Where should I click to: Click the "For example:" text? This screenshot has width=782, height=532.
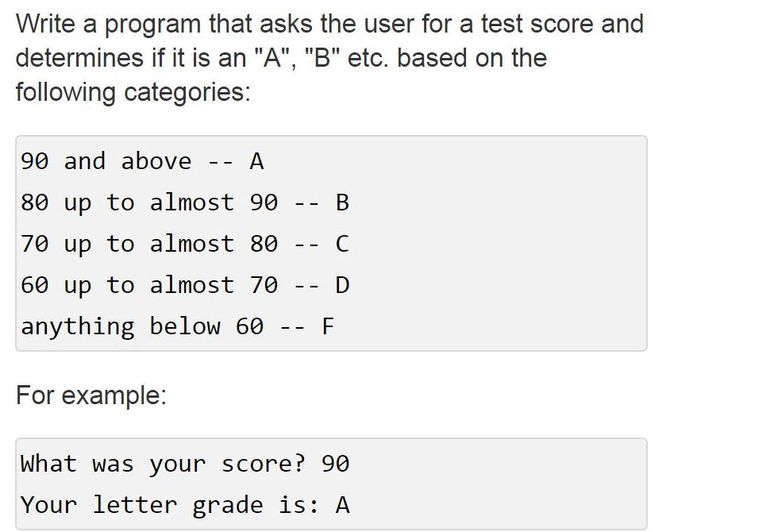click(x=91, y=395)
